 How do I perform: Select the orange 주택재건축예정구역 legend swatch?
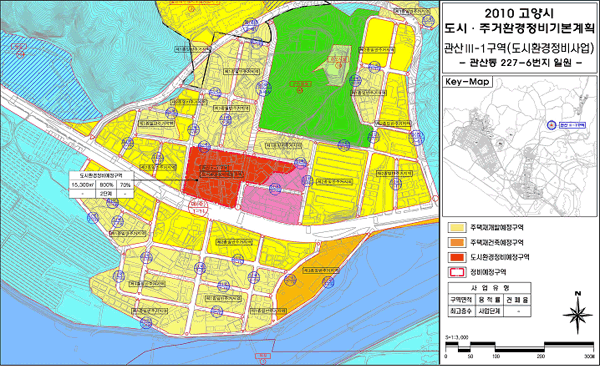[x=457, y=243]
